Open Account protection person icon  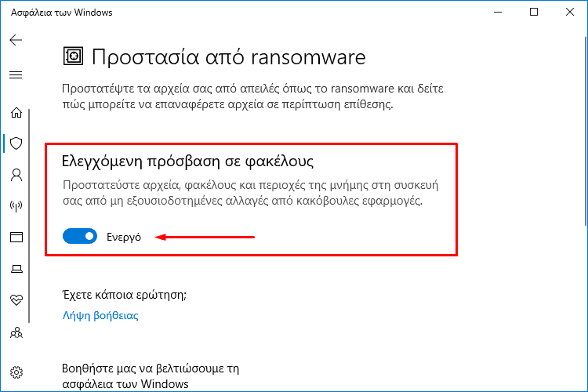pos(16,175)
